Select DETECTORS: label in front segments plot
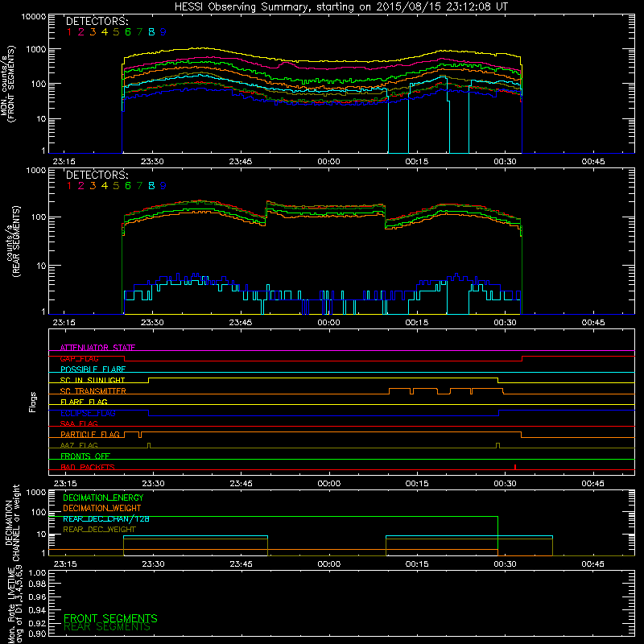This screenshot has height=644, width=644. (x=97, y=22)
